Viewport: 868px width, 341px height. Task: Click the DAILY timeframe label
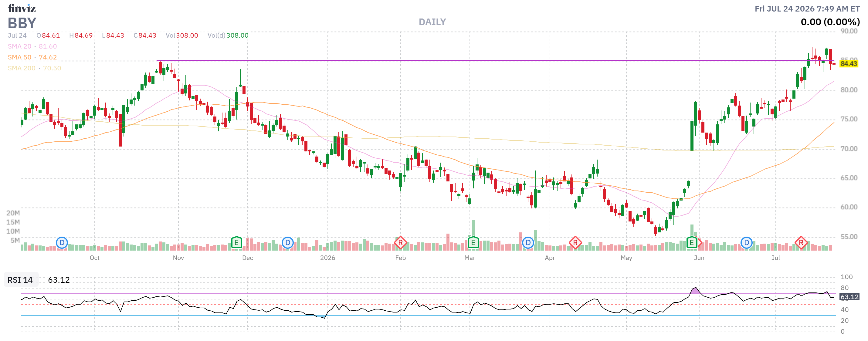pyautogui.click(x=432, y=22)
